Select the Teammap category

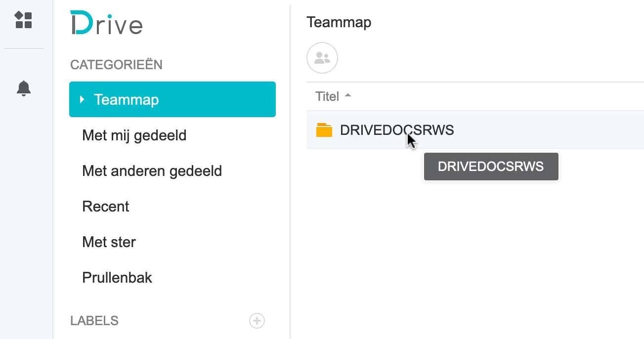point(172,99)
